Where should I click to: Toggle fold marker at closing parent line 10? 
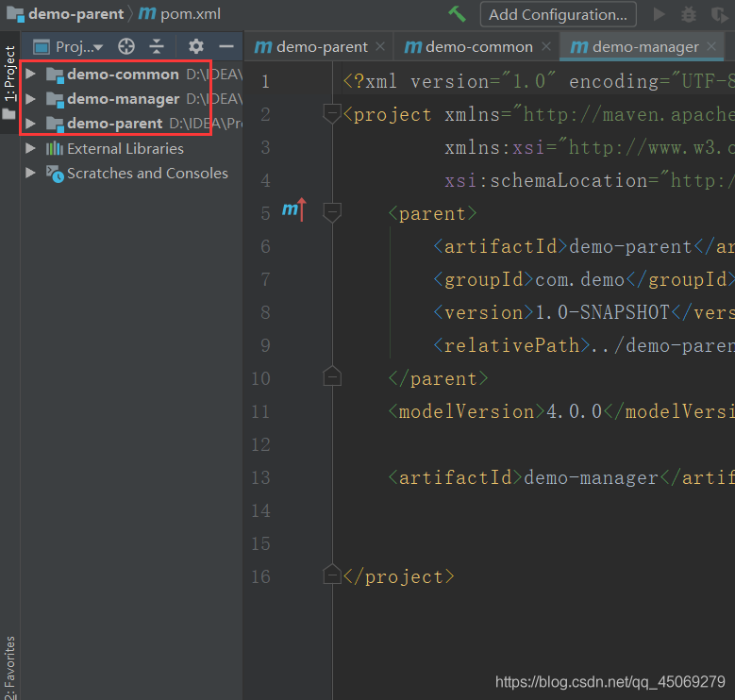331,378
